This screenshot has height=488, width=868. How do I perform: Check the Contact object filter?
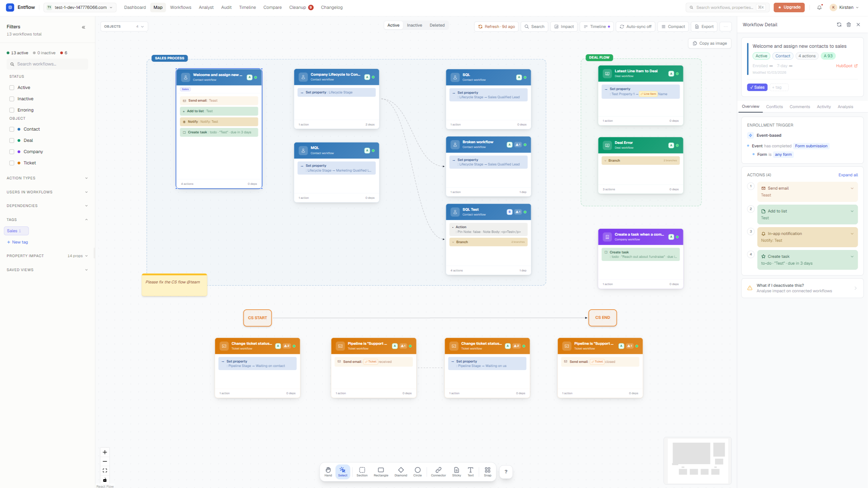(12, 129)
